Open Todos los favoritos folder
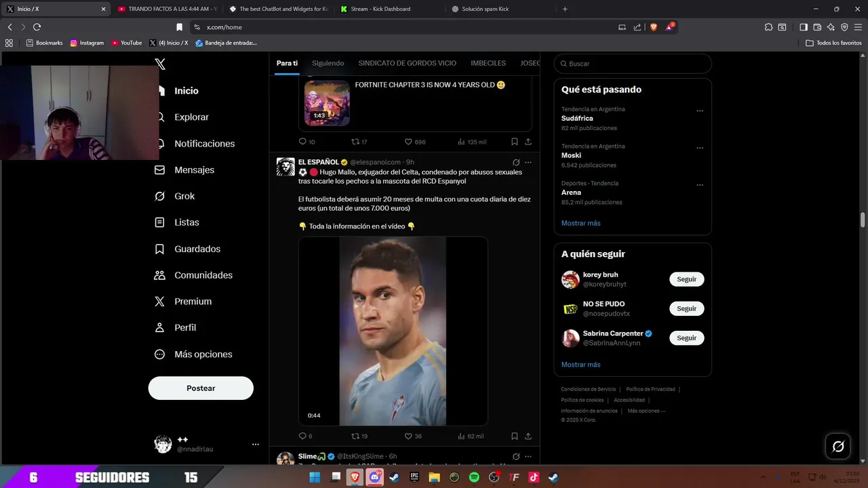Screen dimensions: 868x488 click(x=834, y=43)
